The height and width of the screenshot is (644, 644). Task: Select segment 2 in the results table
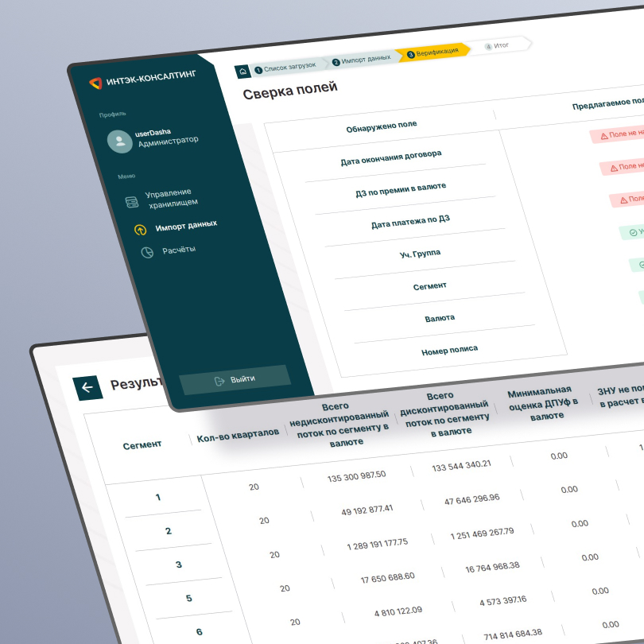click(x=169, y=531)
